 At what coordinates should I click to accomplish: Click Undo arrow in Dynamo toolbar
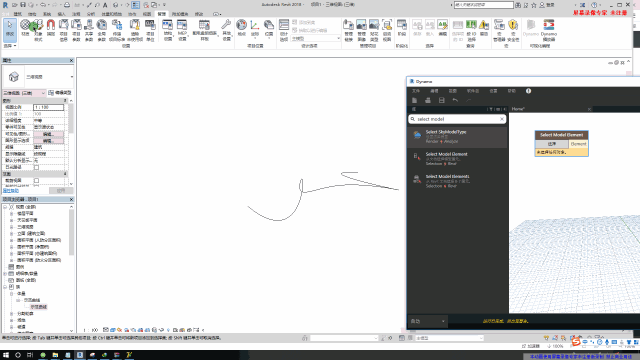455,100
